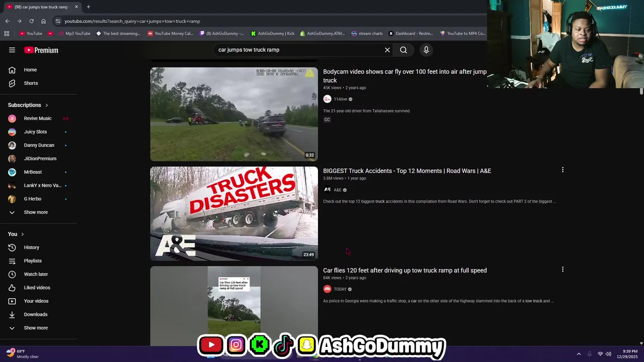Viewport: 644px width, 362px height.
Task: Open network and volume quick settings
Action: coord(604,354)
